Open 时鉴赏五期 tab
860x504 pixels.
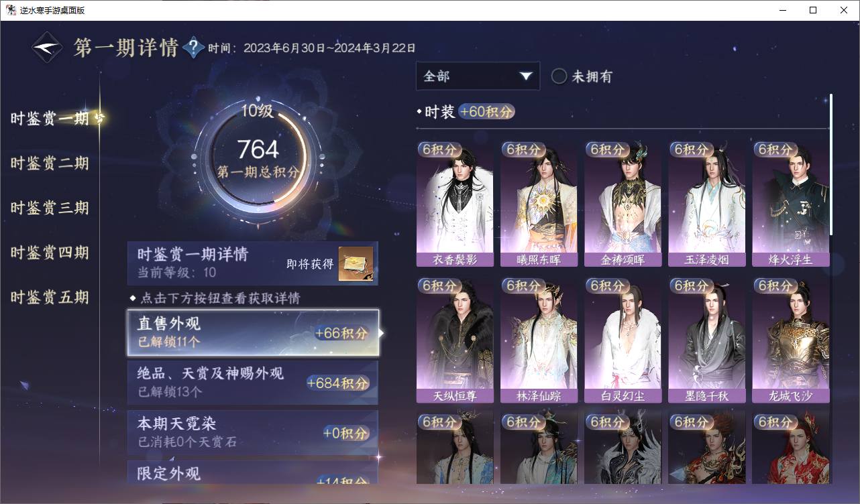(x=50, y=298)
